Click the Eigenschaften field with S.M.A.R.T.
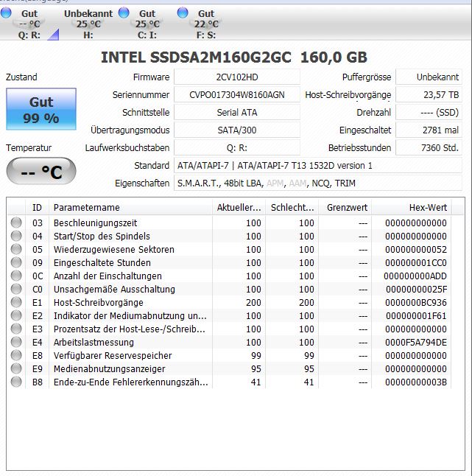The image size is (472, 476). (318, 183)
